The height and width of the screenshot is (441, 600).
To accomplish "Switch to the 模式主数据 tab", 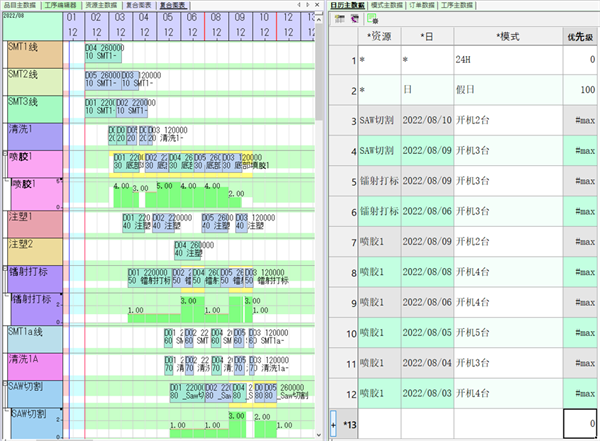I will point(387,5).
